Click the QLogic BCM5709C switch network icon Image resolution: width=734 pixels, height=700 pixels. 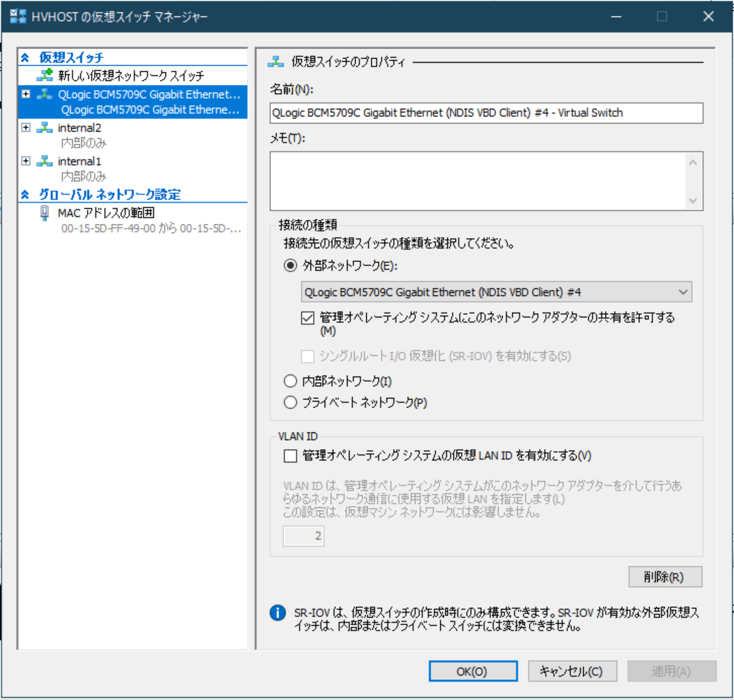[45, 94]
